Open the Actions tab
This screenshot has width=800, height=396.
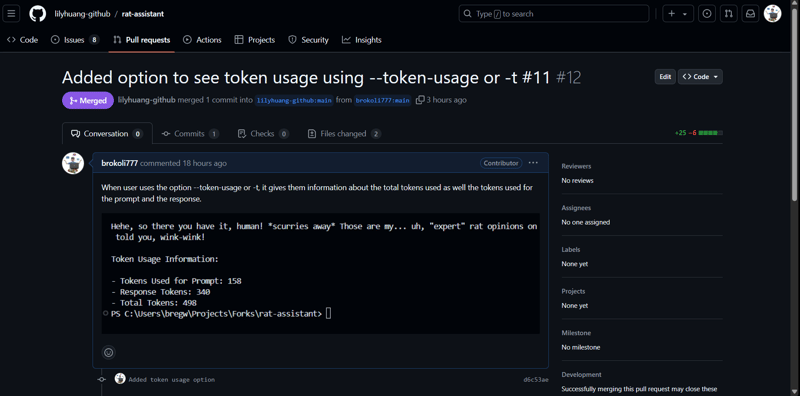pyautogui.click(x=202, y=40)
